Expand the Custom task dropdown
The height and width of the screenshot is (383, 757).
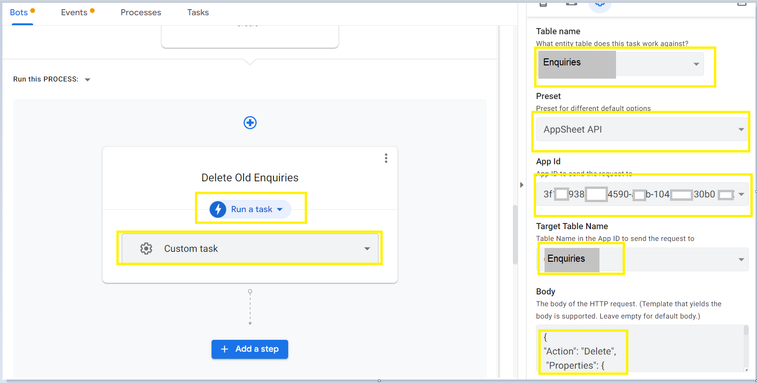250,248
